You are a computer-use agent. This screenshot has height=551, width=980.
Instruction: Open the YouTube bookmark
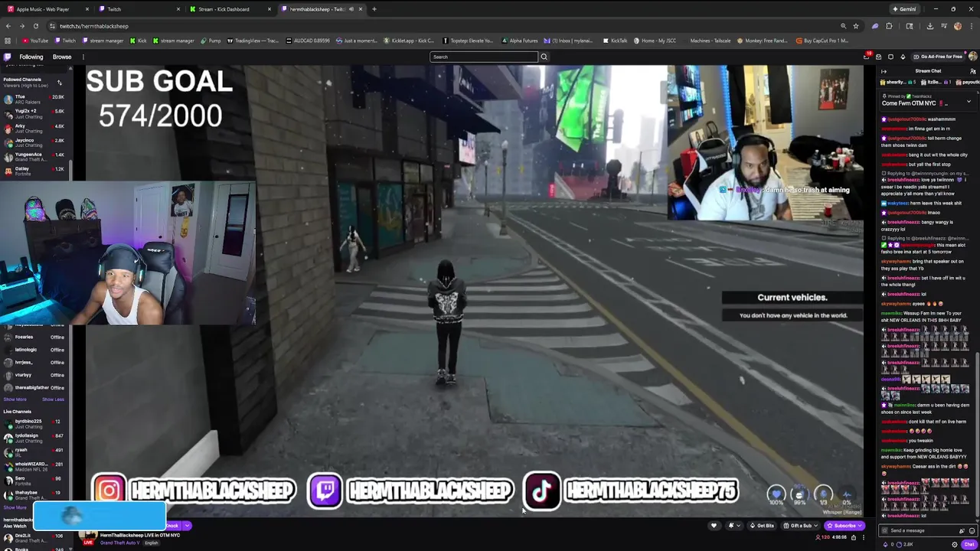coord(35,41)
